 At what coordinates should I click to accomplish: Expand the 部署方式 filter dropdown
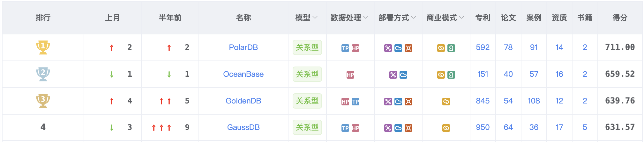click(414, 18)
